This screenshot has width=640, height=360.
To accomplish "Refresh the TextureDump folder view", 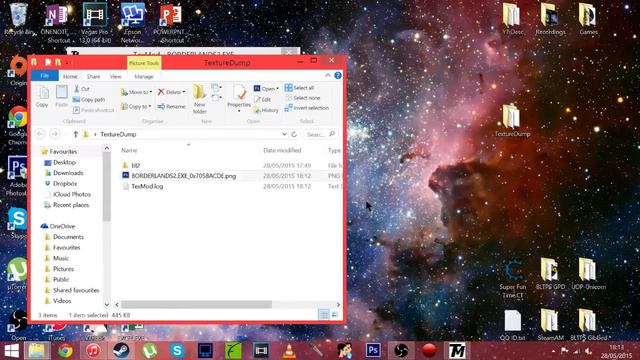I will [294, 134].
